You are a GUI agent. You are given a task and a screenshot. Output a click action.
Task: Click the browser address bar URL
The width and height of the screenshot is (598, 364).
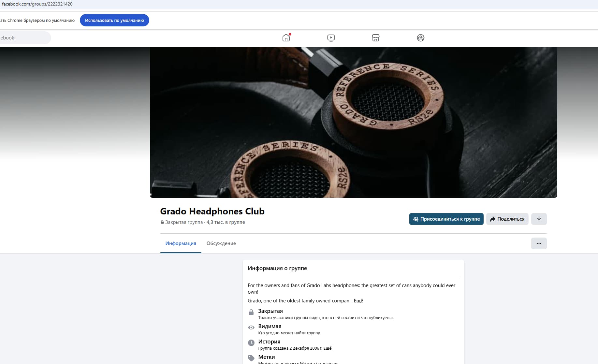click(x=37, y=4)
